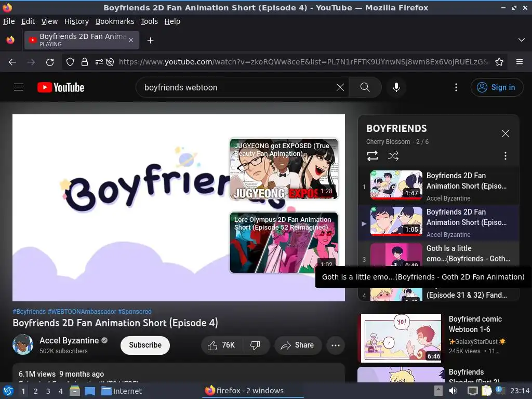The image size is (532, 399).
Task: Switch to workspace 3 in taskbar
Action: (48, 391)
